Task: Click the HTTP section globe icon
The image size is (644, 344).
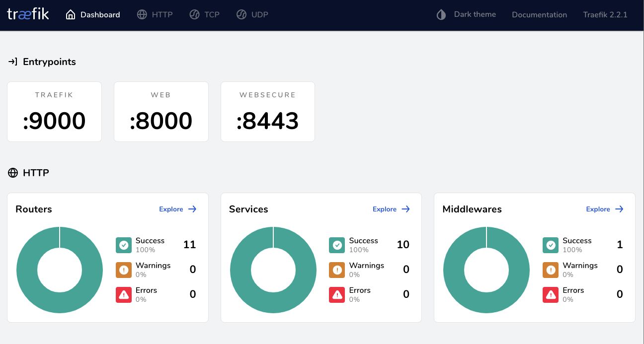Action: [13, 173]
